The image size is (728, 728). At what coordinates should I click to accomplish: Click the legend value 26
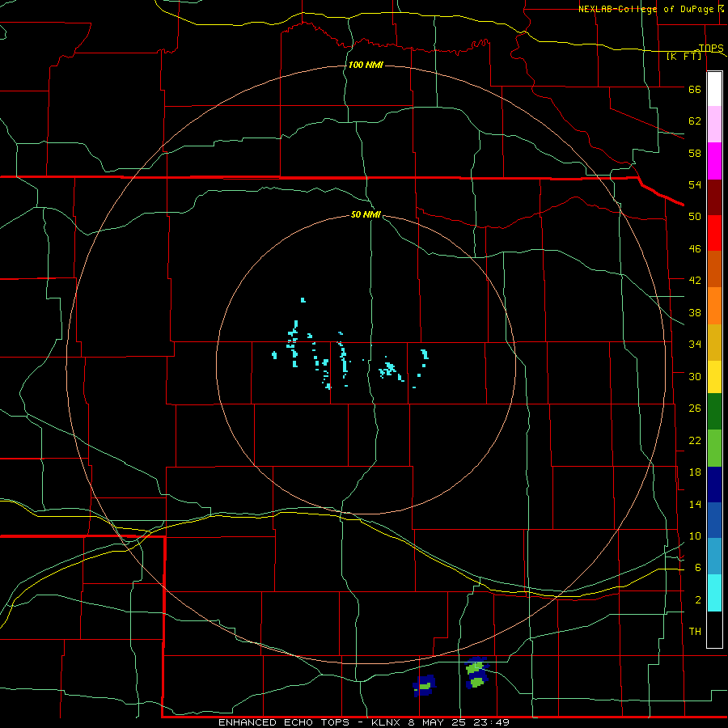(695, 408)
